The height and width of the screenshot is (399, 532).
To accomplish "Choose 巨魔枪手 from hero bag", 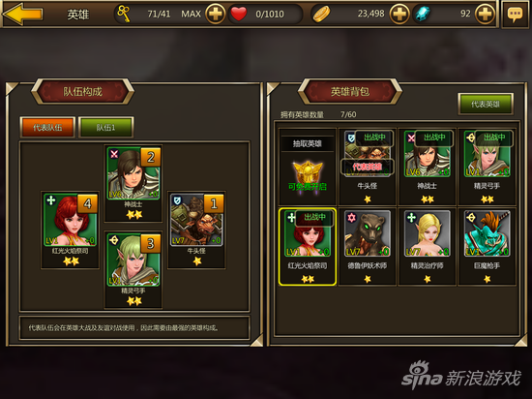I will click(x=487, y=247).
